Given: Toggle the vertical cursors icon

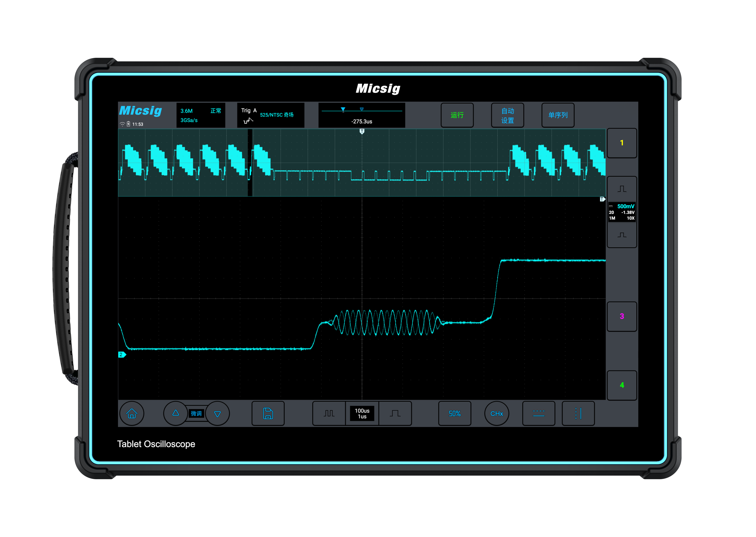Looking at the screenshot, I should [578, 413].
